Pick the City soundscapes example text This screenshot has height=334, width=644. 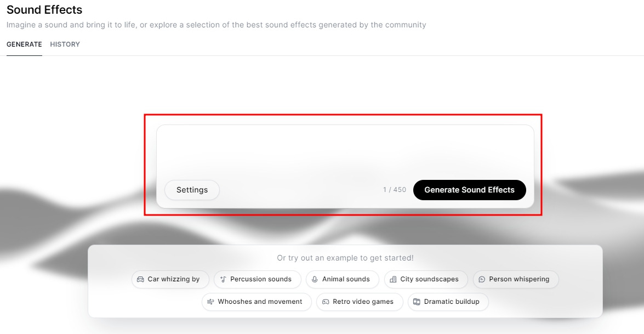point(429,279)
